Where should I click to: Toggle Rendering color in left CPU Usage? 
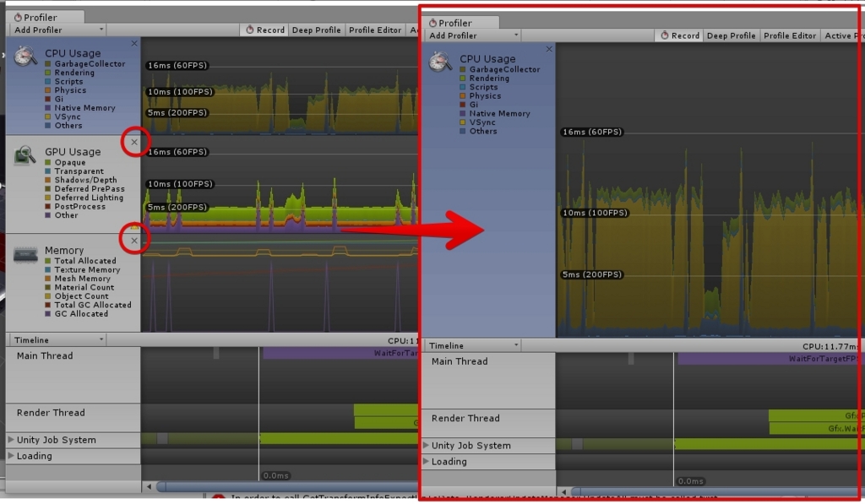[x=48, y=73]
